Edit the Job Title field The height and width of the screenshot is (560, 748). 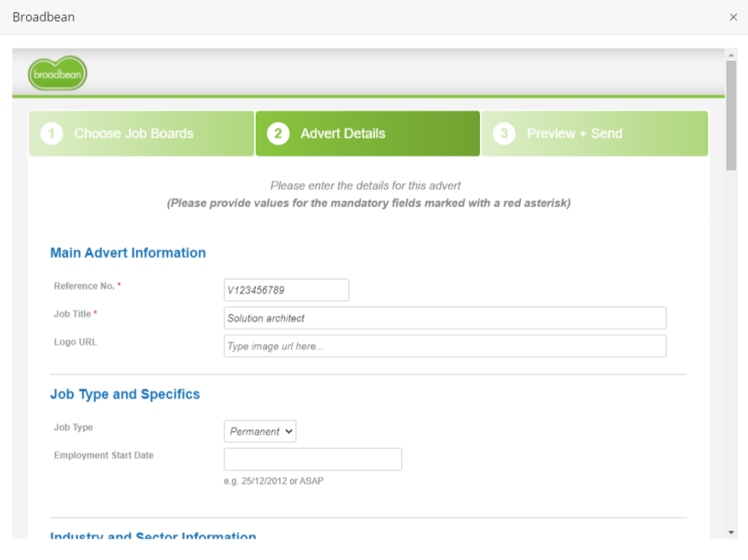click(446, 318)
